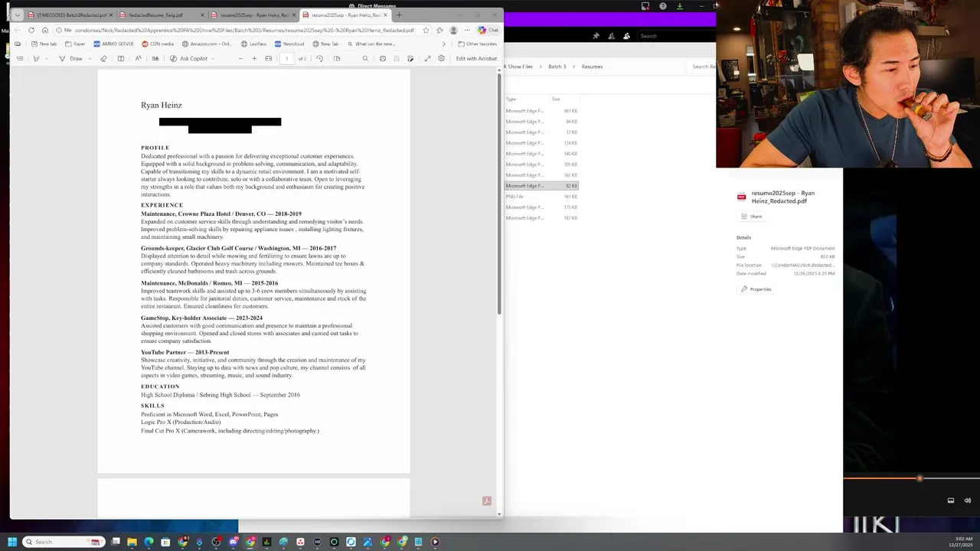Click Resumes in Explorer breadcrumb
The image size is (980, 551).
tap(592, 67)
